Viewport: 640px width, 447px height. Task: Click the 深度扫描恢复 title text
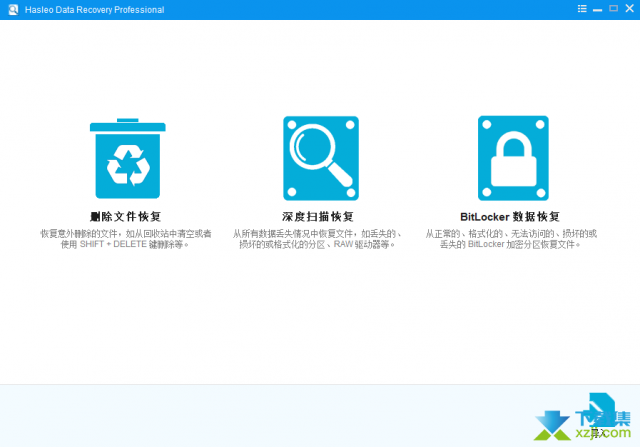point(318,216)
